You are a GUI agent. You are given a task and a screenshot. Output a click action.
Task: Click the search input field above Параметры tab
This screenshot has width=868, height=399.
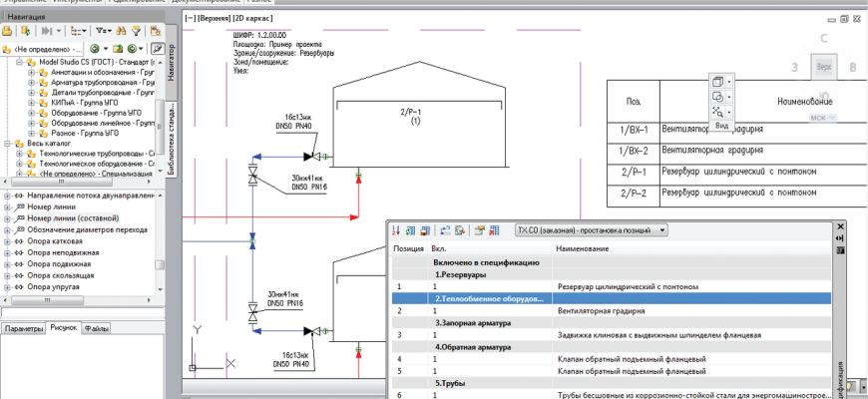click(80, 313)
